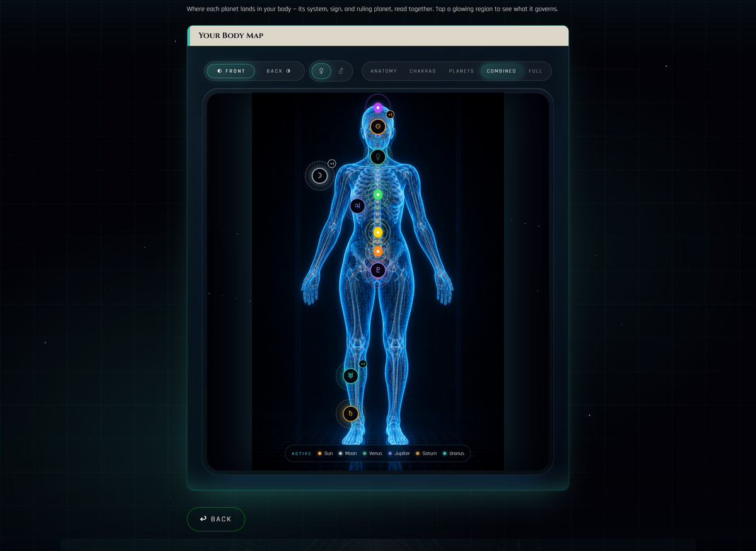This screenshot has width=756, height=551.
Task: Tap the Moon marker near the shoulder
Action: pyautogui.click(x=319, y=176)
